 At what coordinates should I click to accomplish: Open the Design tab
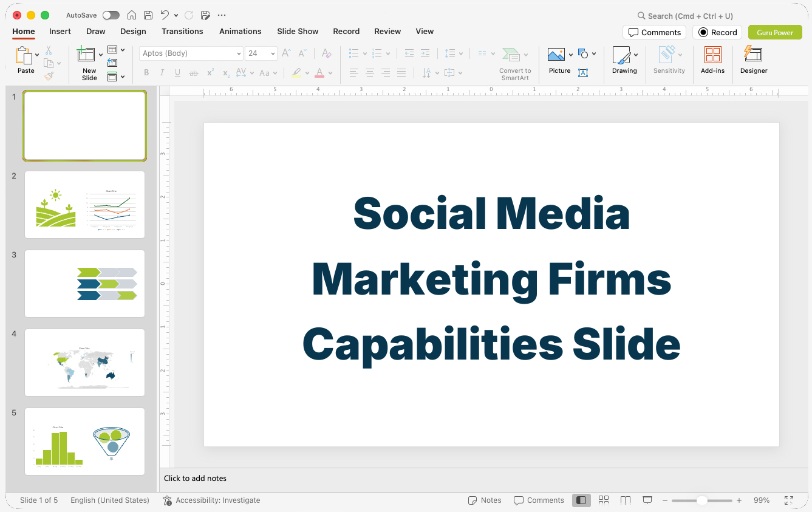133,32
